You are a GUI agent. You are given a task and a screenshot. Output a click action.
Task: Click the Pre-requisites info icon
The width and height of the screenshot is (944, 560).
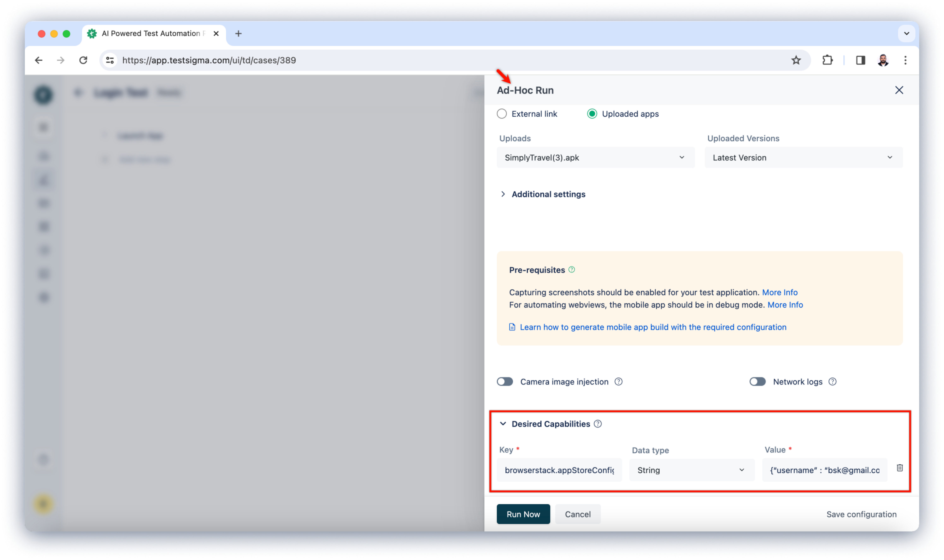pos(571,269)
